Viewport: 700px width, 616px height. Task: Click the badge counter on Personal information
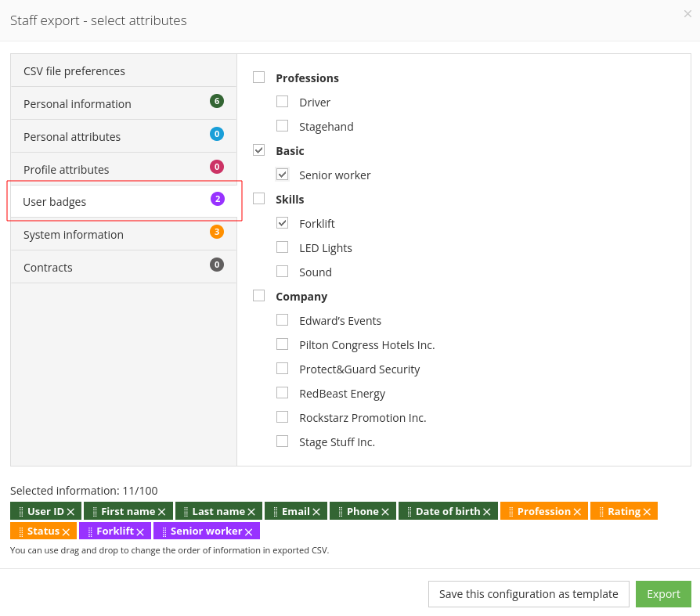click(x=217, y=103)
